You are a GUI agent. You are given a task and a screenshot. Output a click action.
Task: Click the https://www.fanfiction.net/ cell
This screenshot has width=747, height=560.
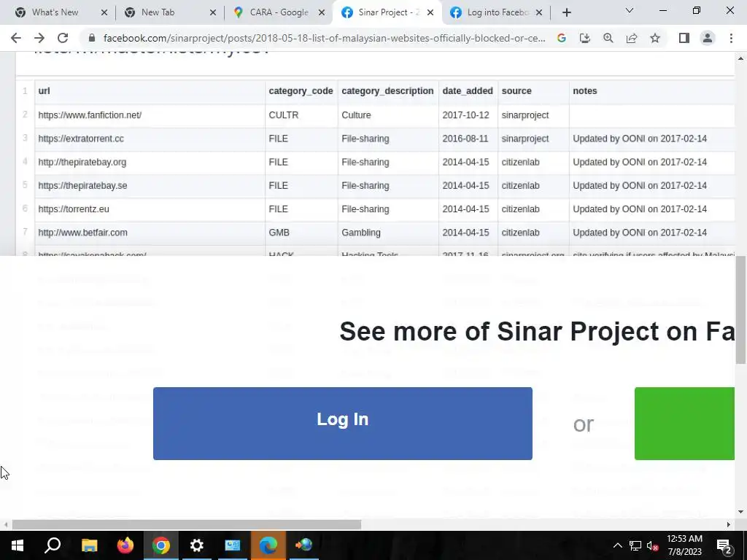(150, 115)
